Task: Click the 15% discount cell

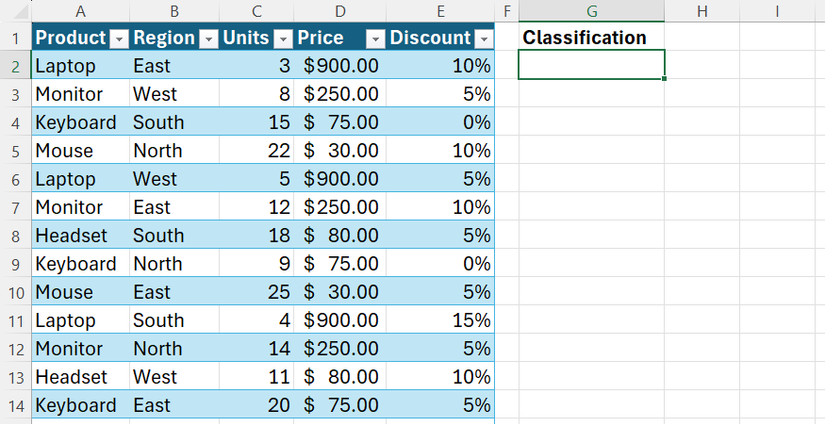Action: pyautogui.click(x=440, y=321)
